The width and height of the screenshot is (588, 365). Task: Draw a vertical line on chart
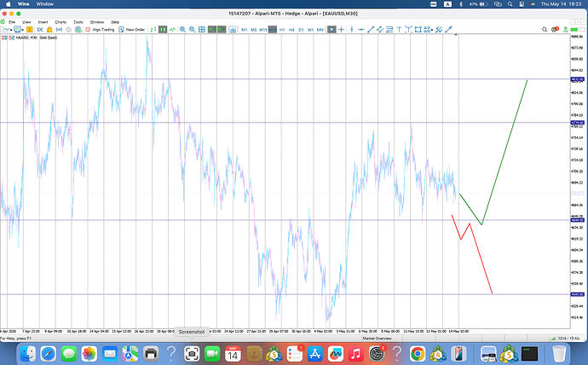pyautogui.click(x=352, y=29)
